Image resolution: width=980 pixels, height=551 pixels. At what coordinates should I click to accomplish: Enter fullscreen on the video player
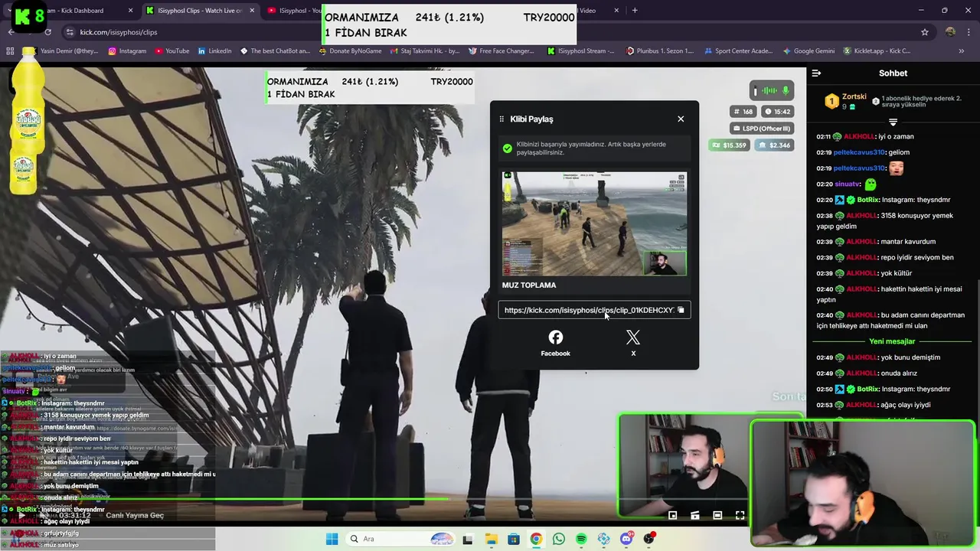tap(740, 516)
